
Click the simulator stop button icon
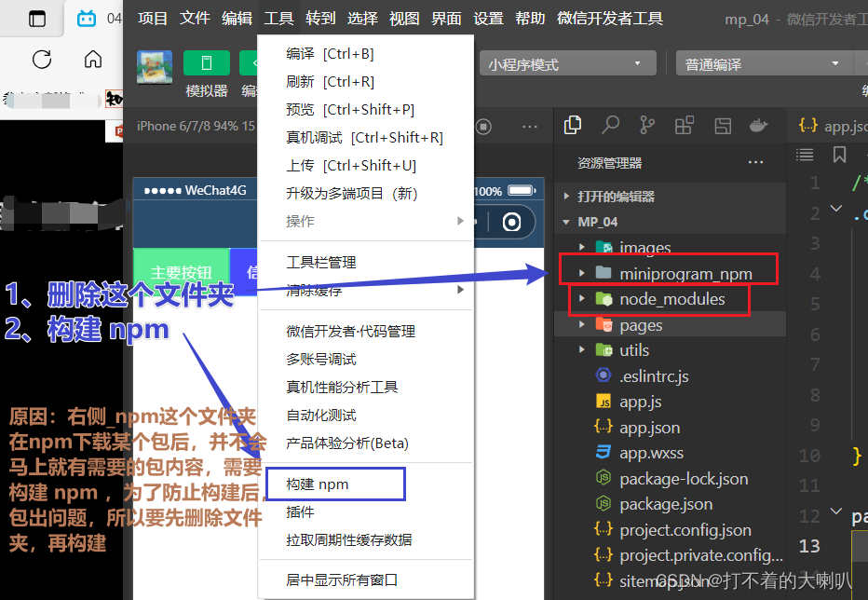pos(483,127)
